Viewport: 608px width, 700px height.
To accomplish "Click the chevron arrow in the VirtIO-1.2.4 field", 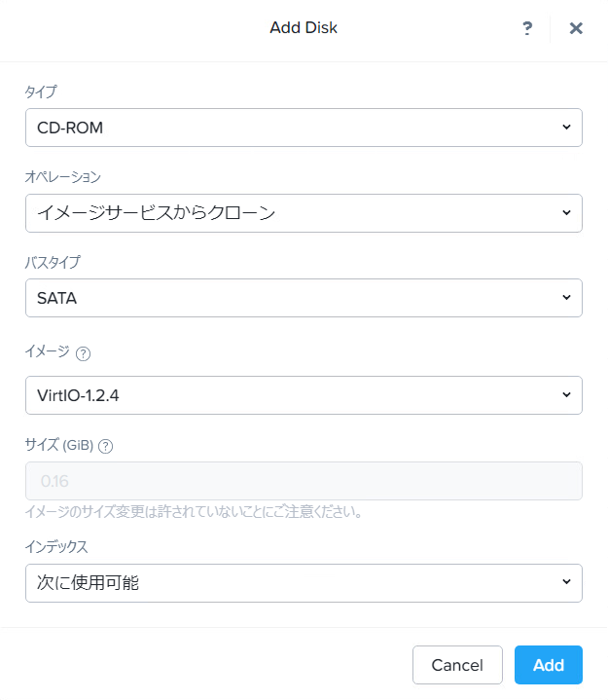I will (566, 394).
